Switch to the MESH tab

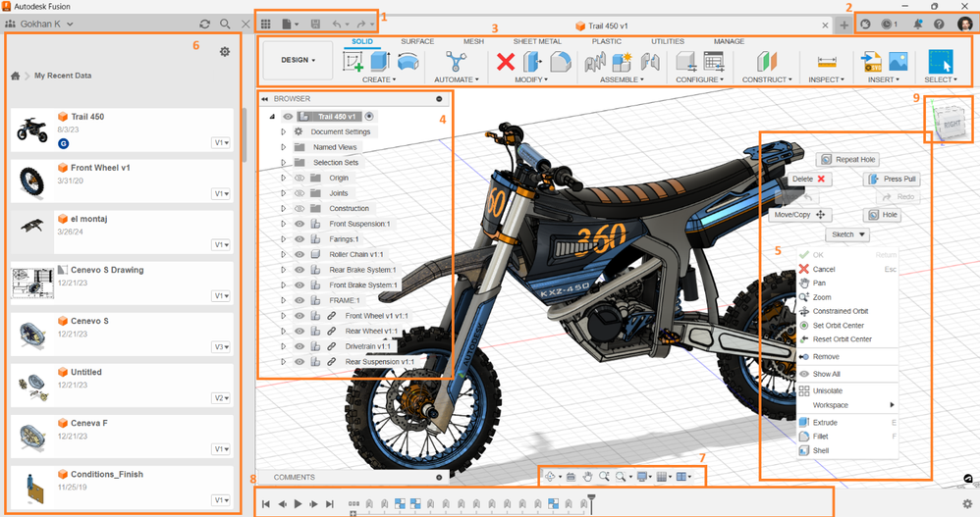coord(473,41)
